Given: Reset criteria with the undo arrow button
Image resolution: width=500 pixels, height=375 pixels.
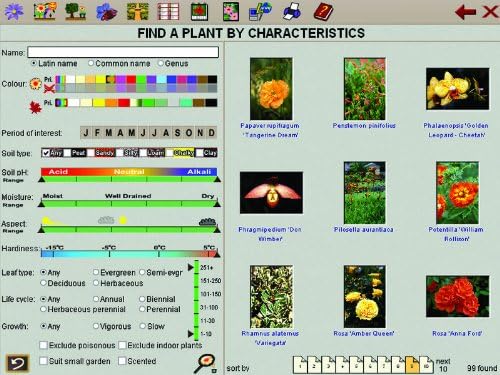Looking at the screenshot, I should tap(17, 363).
